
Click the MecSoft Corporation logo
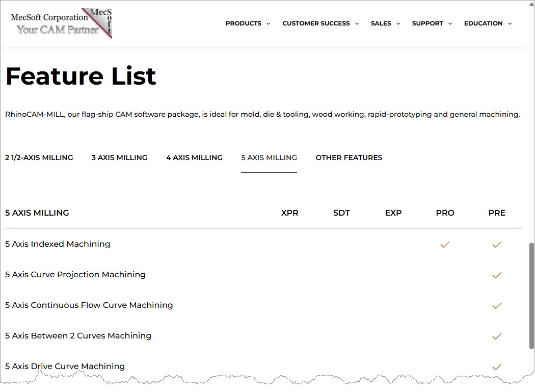pos(61,23)
